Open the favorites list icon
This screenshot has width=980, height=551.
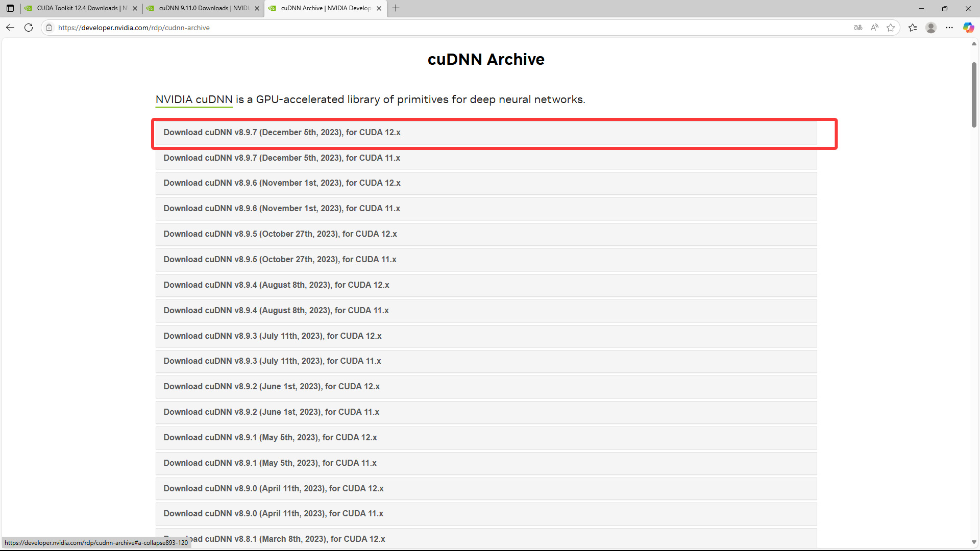click(x=913, y=28)
